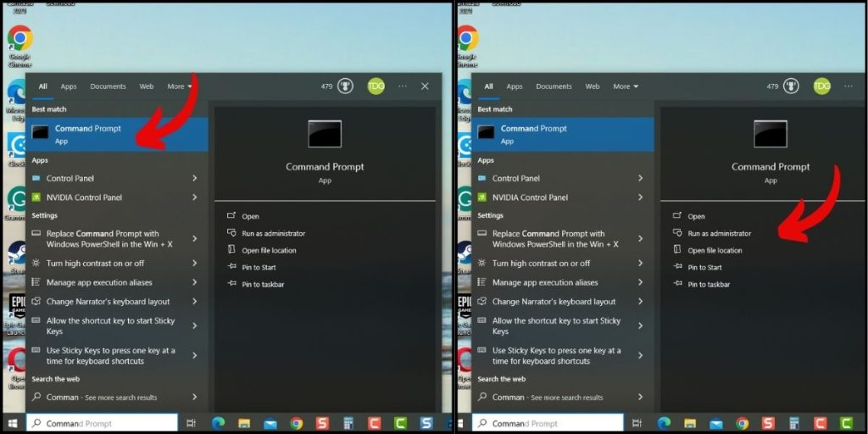Click blue S icon in left taskbar

point(426,424)
